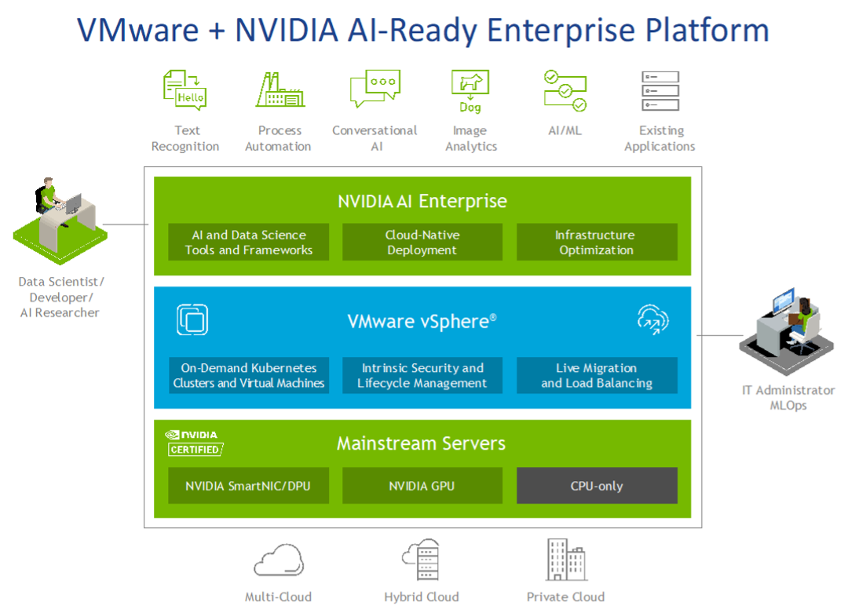Click the NVIDIA Certified logo badge

193,443
